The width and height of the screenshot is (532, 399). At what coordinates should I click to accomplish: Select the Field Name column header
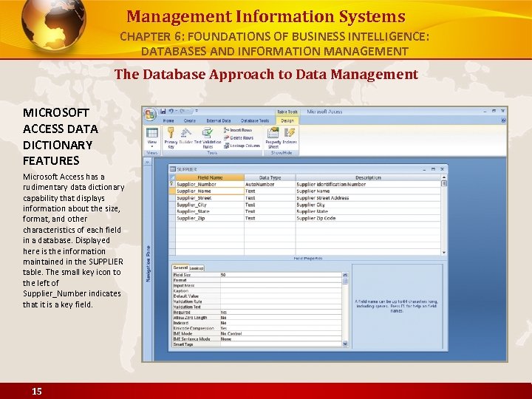(210, 177)
